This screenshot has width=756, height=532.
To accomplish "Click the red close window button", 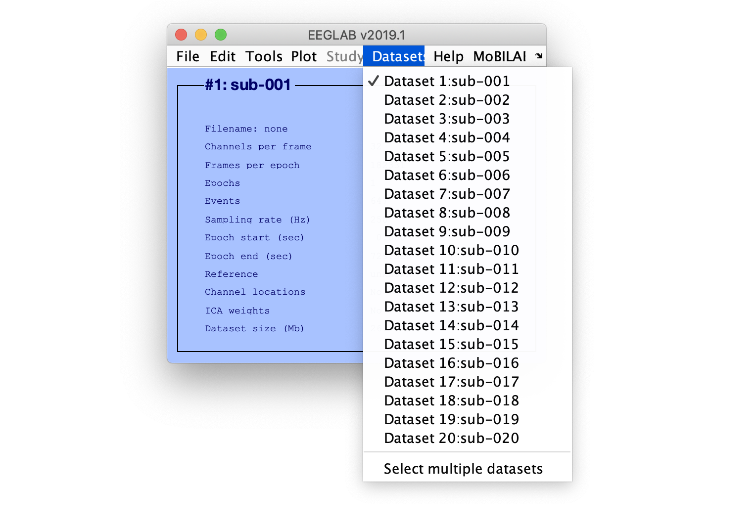I will 181,35.
